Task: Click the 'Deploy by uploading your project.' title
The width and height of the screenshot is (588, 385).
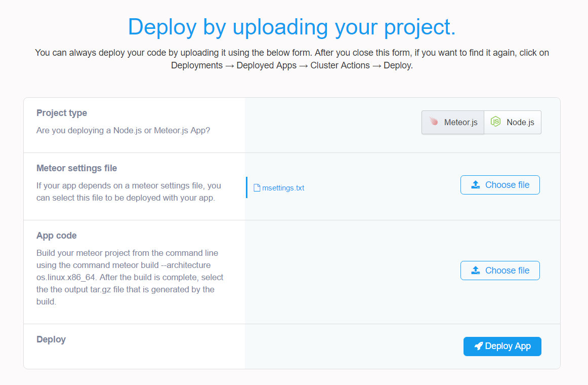Action: tap(292, 27)
